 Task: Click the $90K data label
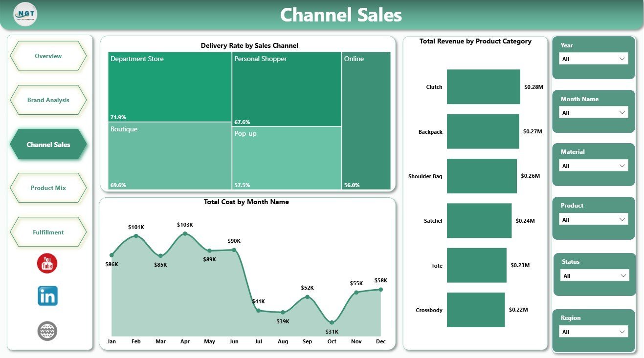(234, 241)
